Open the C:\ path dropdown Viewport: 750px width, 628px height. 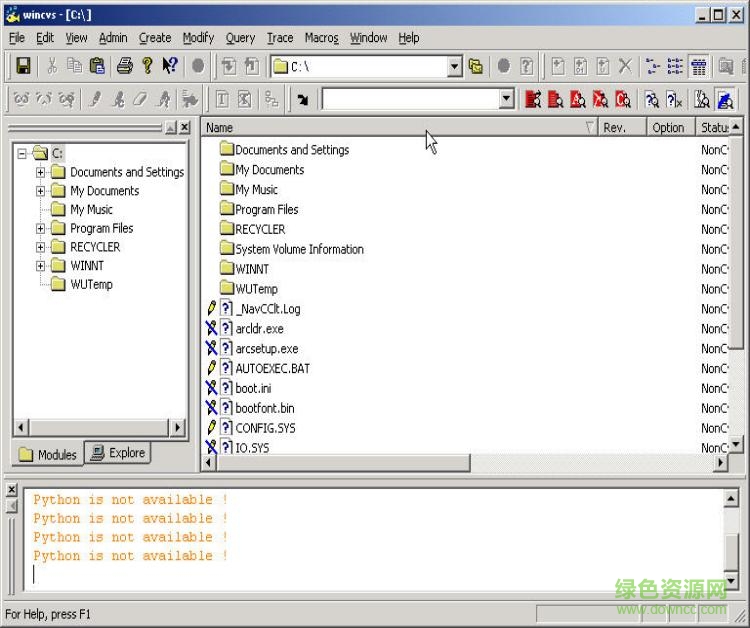click(455, 66)
